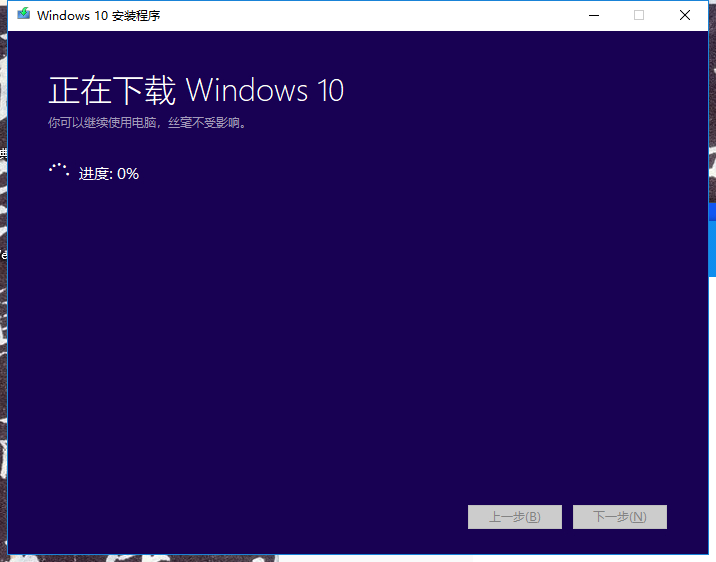Close the Windows 10 安装程序 window
The width and height of the screenshot is (716, 562).
click(x=684, y=16)
